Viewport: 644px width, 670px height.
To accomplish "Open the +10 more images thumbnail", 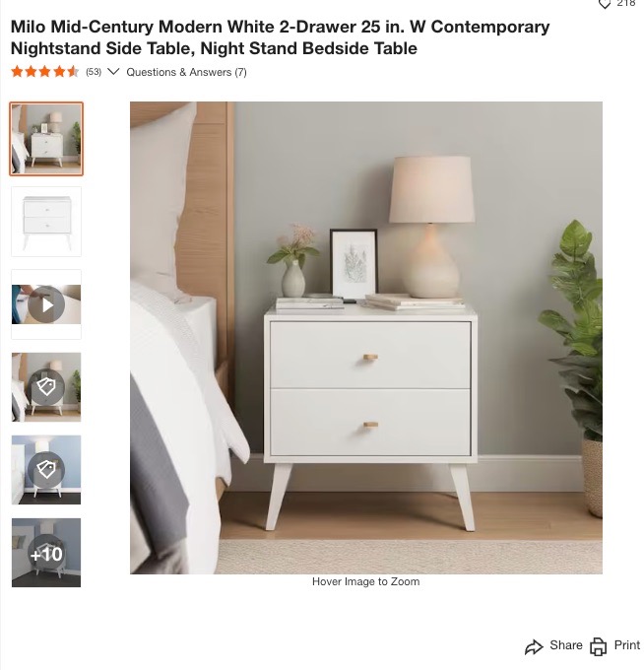I will point(46,553).
